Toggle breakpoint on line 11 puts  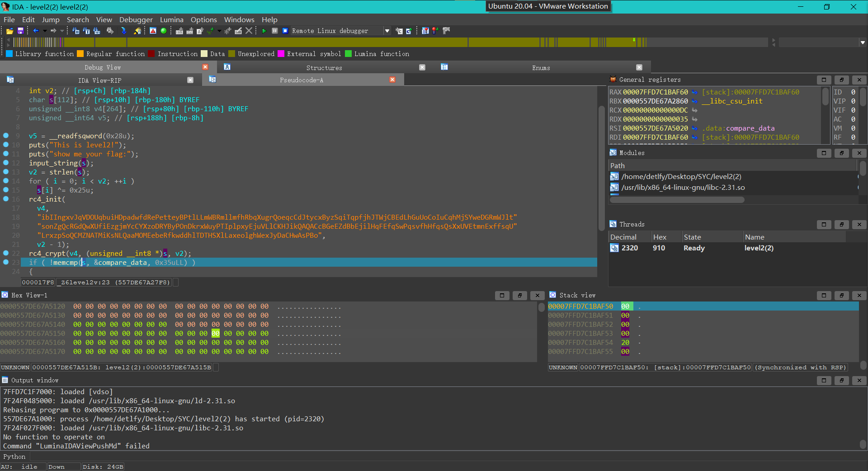tap(6, 154)
